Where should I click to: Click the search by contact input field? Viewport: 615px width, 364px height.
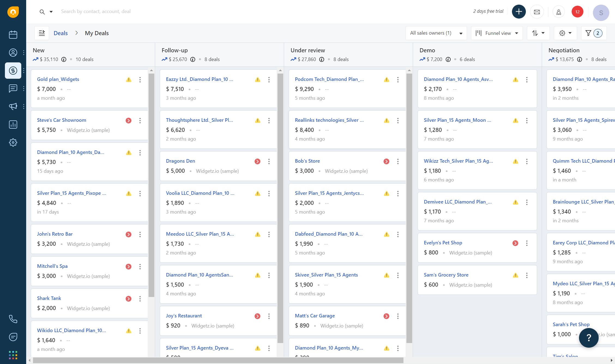(x=96, y=11)
